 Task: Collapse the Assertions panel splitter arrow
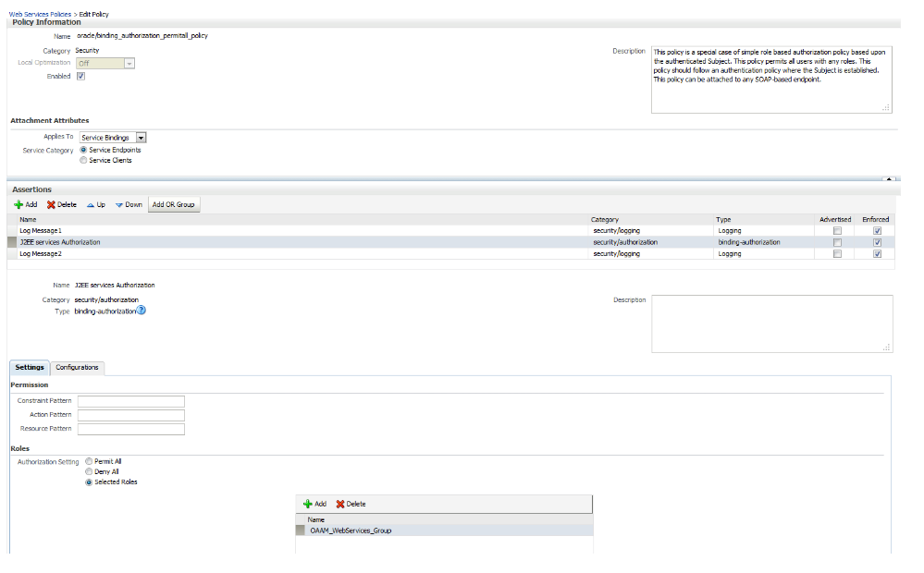889,178
